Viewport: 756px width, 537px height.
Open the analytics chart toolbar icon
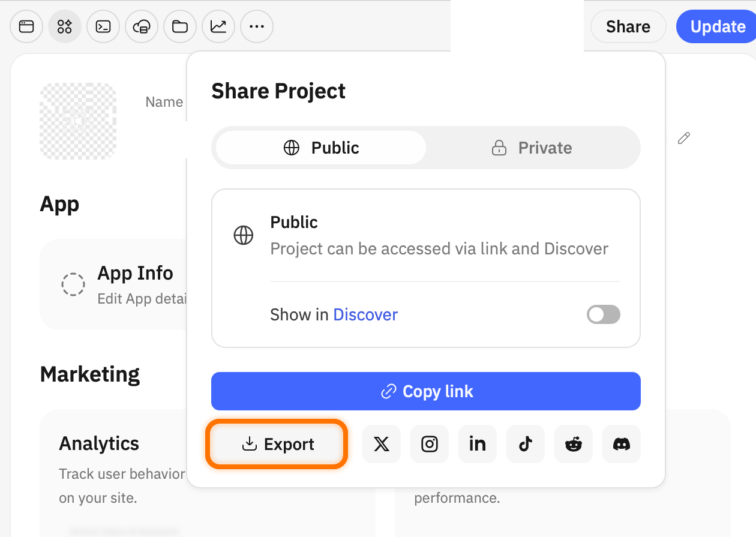click(x=218, y=26)
